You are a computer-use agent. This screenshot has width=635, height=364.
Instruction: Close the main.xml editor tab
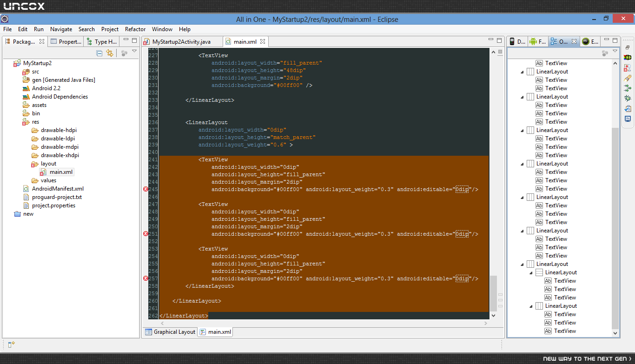(x=263, y=41)
